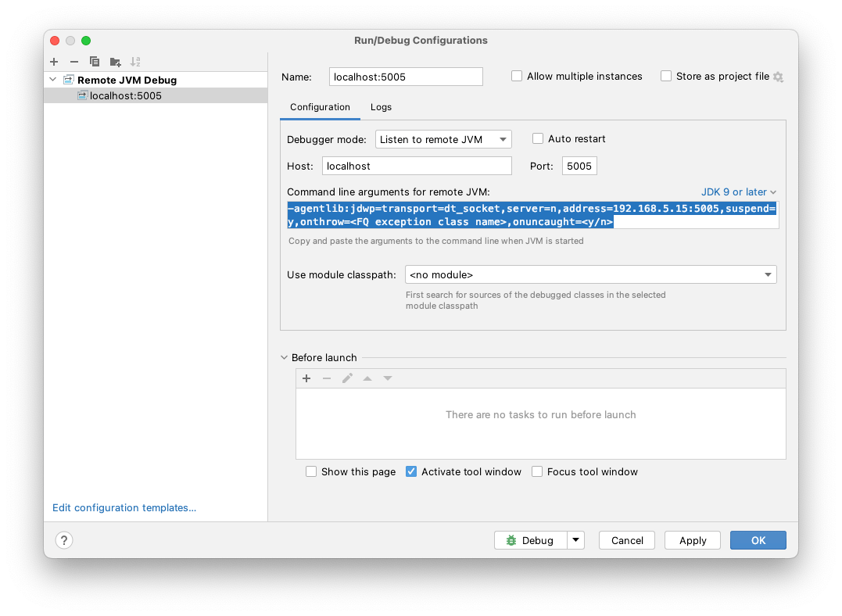Click the Remove Configuration minus icon

pos(74,62)
